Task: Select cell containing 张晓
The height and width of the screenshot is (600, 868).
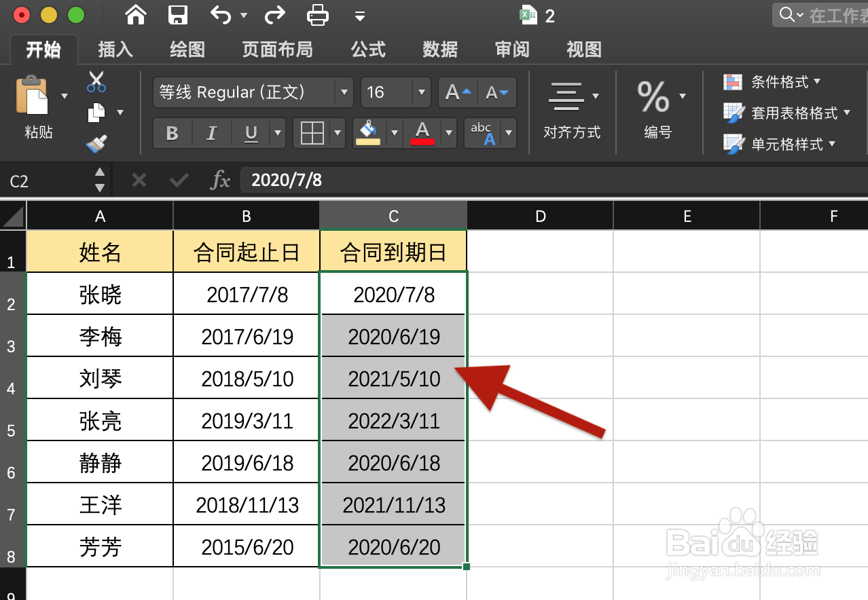Action: point(100,295)
